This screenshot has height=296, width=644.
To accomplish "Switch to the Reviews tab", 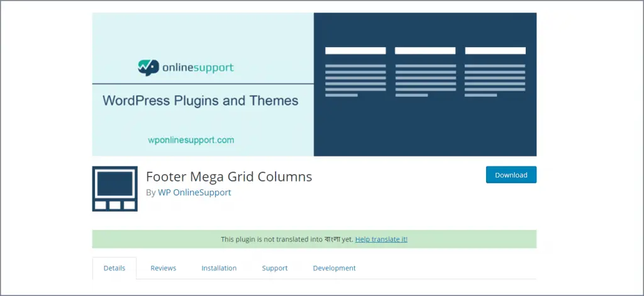I will tap(163, 268).
